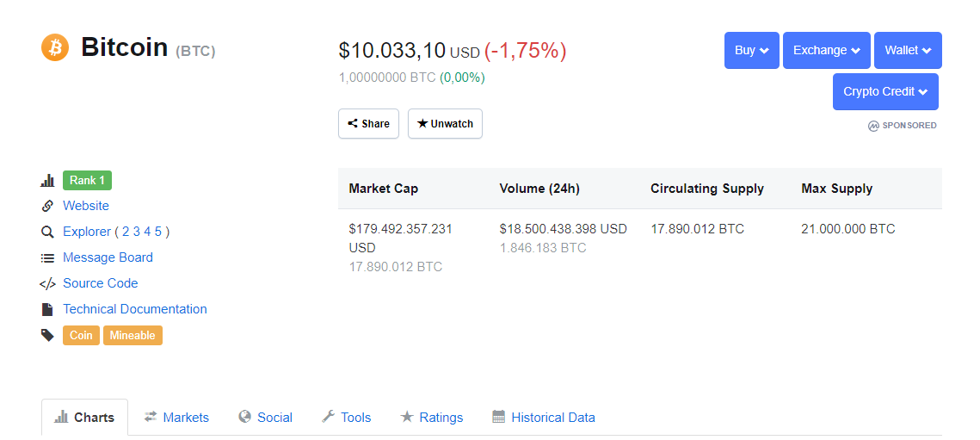Open the Wallet dropdown
980x440 pixels.
coord(908,50)
